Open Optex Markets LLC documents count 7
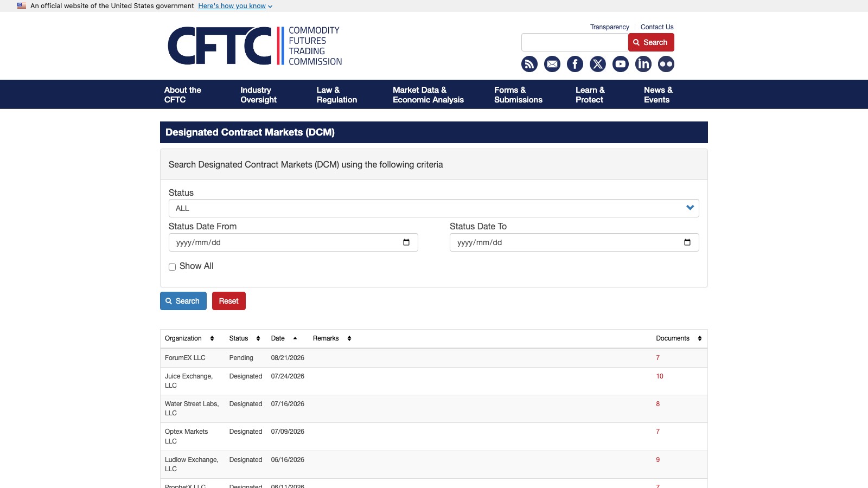 tap(658, 432)
